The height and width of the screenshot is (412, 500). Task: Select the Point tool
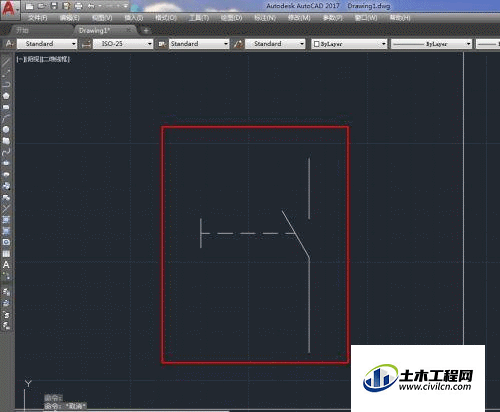click(6, 209)
